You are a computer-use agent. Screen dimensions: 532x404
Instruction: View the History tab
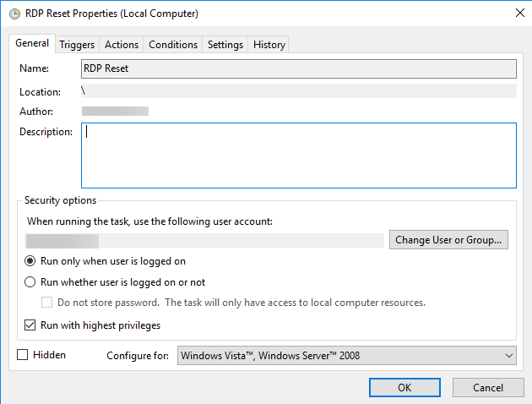pyautogui.click(x=269, y=45)
